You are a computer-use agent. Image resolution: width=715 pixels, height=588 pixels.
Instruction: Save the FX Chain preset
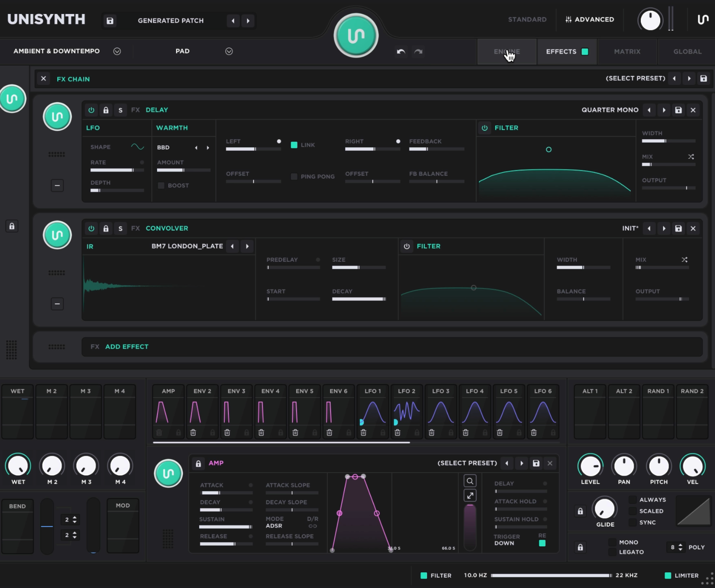pos(703,78)
